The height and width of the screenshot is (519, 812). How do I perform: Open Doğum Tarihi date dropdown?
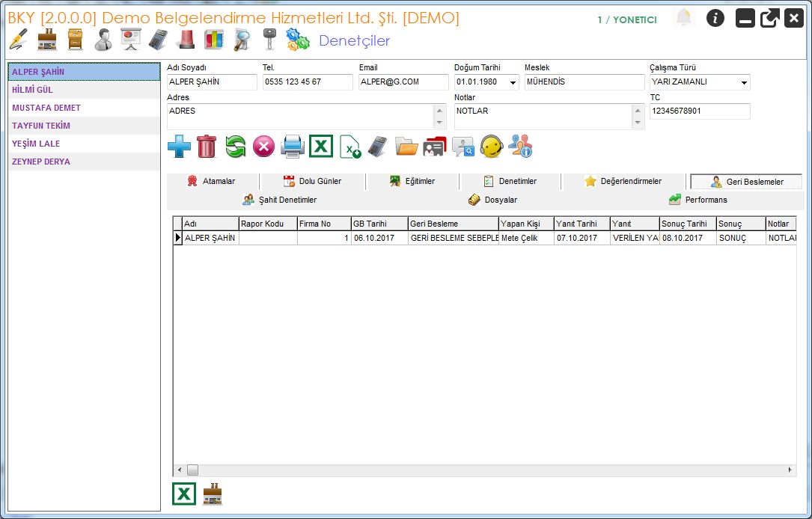pos(513,82)
